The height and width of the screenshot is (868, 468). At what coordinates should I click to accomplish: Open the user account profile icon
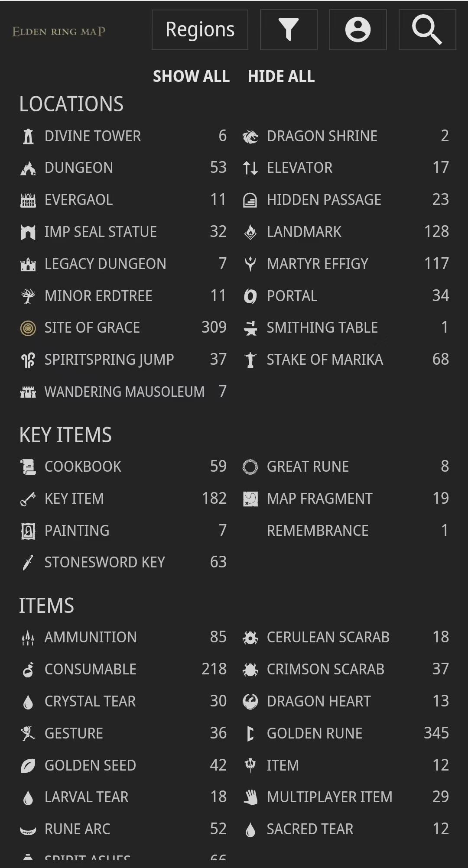click(x=358, y=30)
